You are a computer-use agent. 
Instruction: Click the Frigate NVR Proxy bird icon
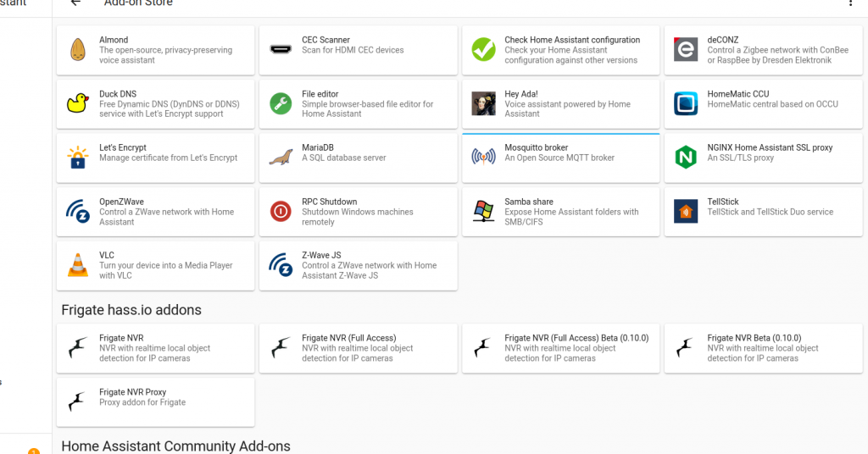coord(78,401)
